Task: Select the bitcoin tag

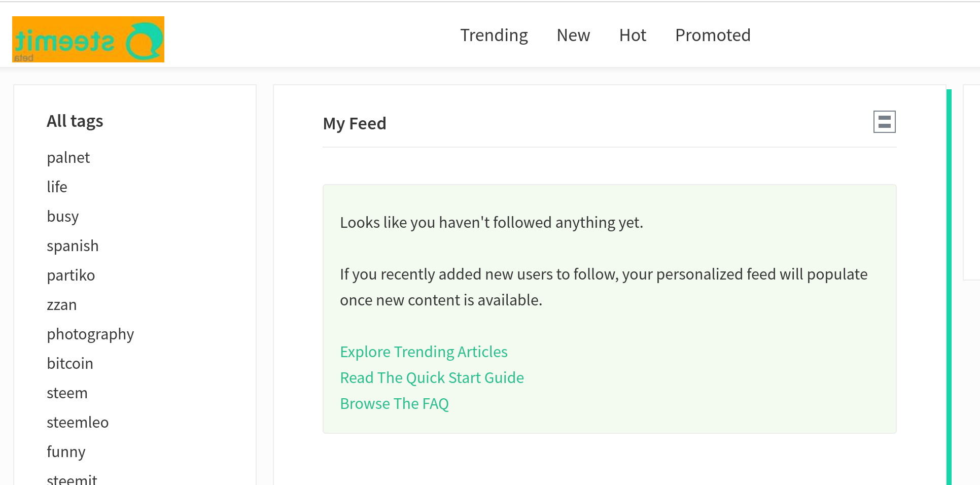Action: [x=69, y=363]
